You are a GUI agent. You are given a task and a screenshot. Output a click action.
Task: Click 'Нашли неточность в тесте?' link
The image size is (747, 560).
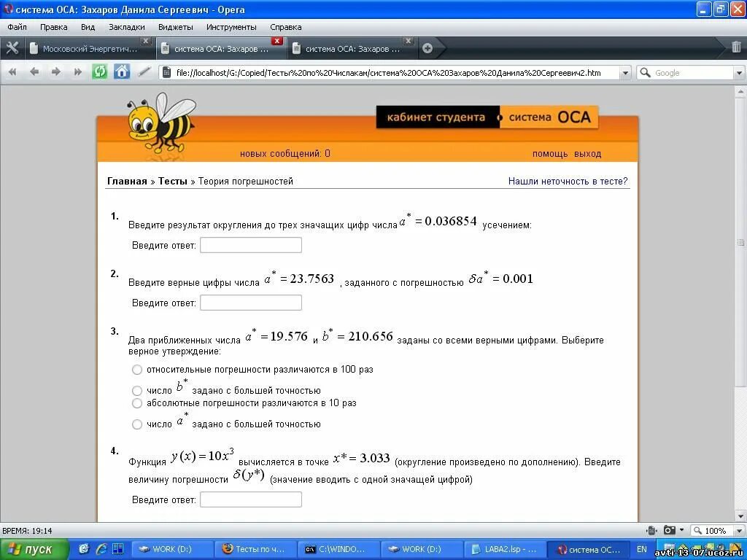click(x=568, y=181)
